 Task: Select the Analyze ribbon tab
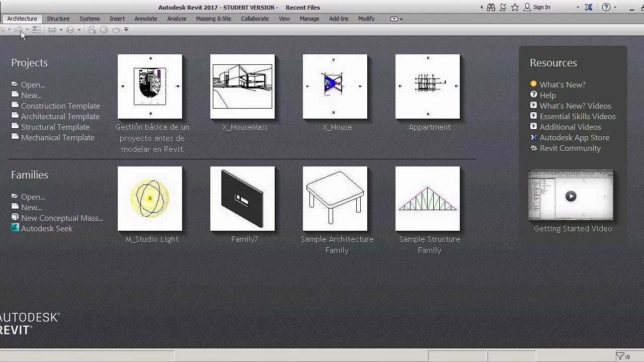(177, 19)
